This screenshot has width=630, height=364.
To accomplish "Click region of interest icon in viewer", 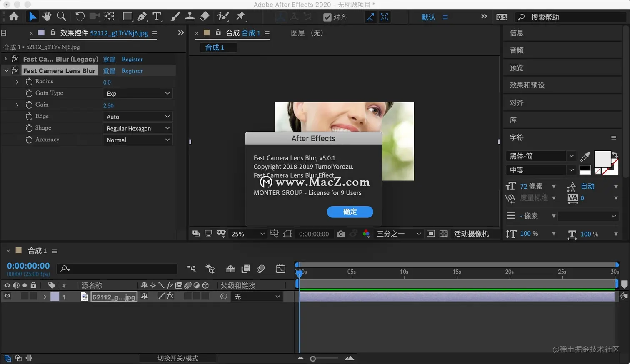I will coord(431,234).
